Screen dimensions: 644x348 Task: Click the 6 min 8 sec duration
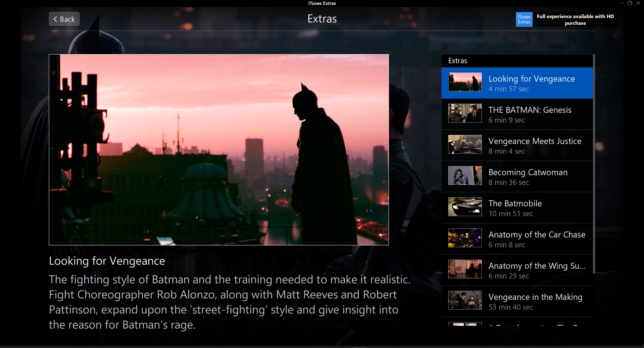507,245
